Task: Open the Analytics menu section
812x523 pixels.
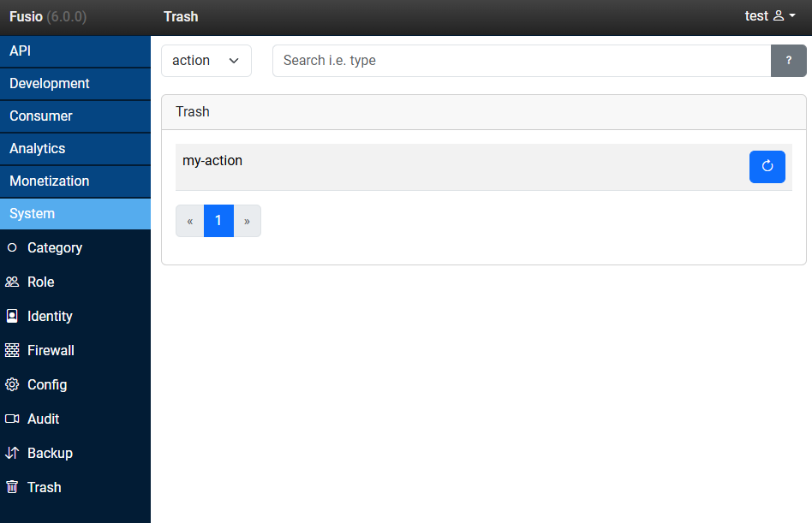Action: pyautogui.click(x=75, y=149)
